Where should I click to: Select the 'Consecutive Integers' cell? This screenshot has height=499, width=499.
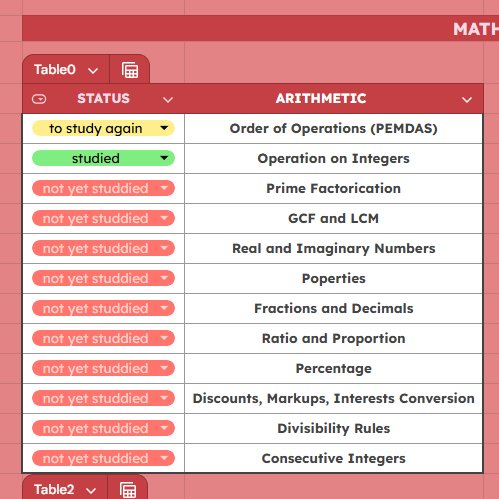(334, 458)
